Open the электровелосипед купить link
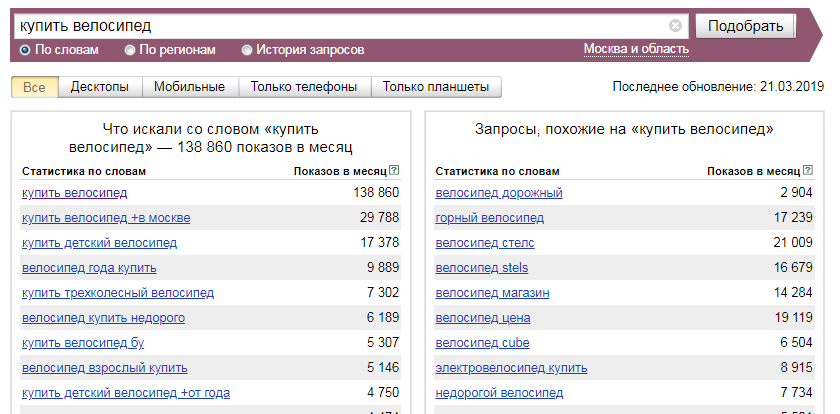Screen dimensions: 840x414 click(511, 368)
